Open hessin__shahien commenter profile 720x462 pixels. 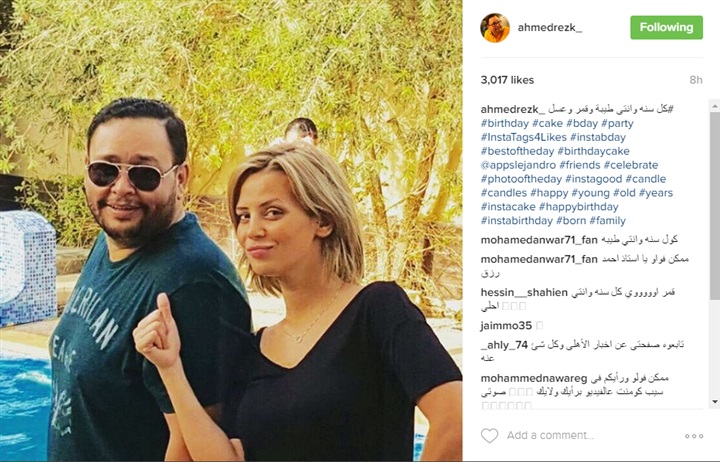coord(524,293)
